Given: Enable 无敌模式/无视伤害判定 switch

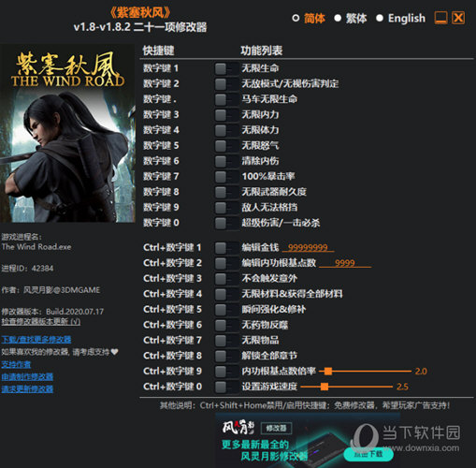Looking at the screenshot, I should click(226, 83).
